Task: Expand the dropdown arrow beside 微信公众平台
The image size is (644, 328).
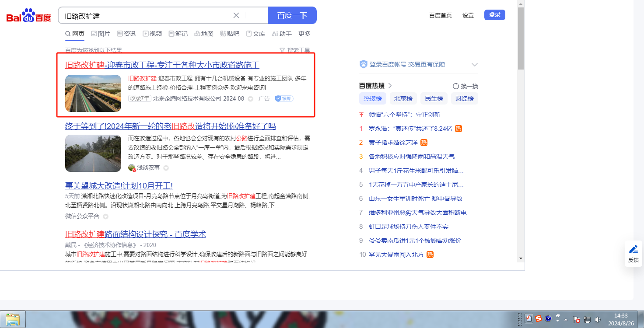Action: [105, 216]
